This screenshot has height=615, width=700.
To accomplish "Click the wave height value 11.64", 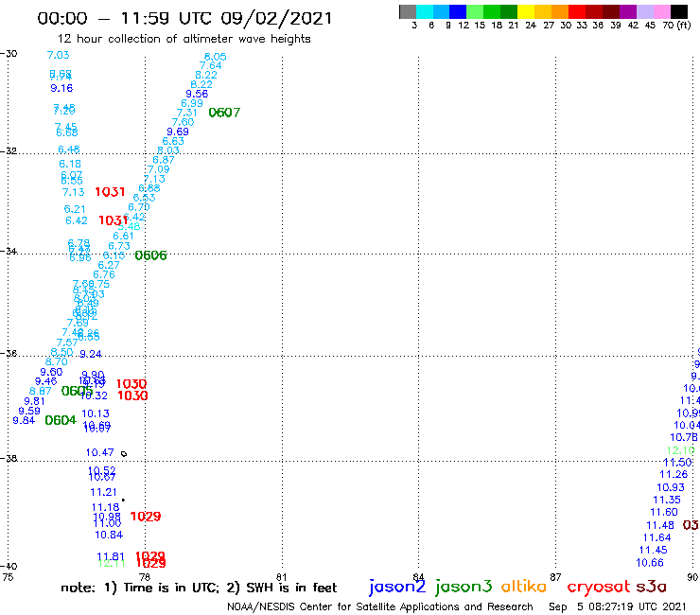I will 657,537.
